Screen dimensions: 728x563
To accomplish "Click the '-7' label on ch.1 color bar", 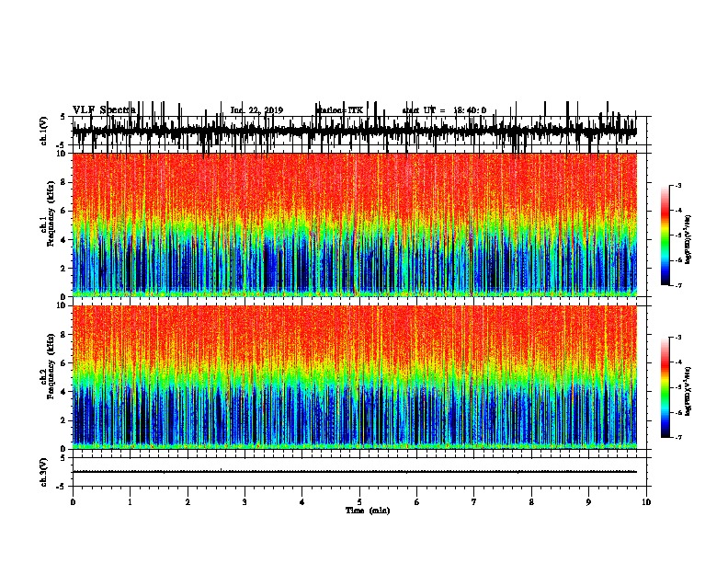I will [677, 285].
